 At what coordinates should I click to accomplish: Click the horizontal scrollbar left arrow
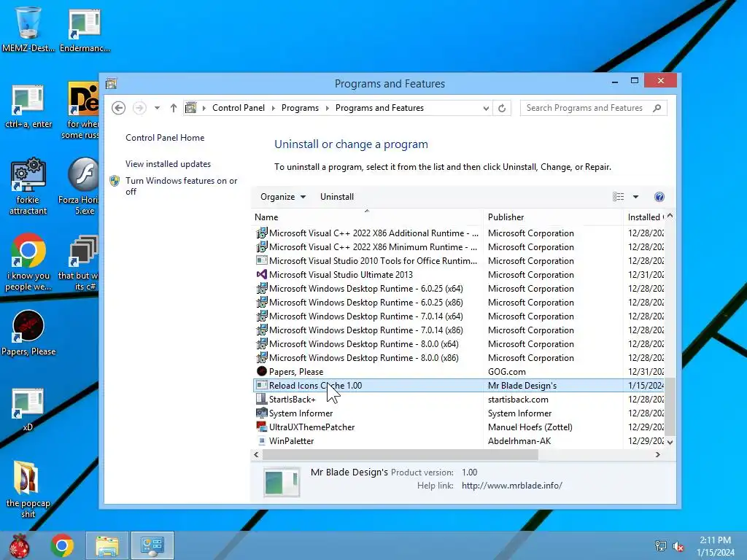(256, 455)
